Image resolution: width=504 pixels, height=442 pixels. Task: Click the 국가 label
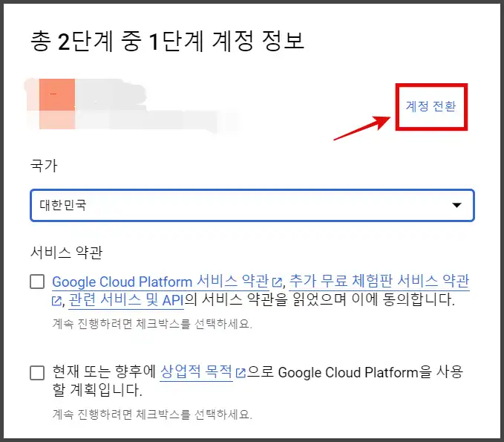click(x=44, y=166)
